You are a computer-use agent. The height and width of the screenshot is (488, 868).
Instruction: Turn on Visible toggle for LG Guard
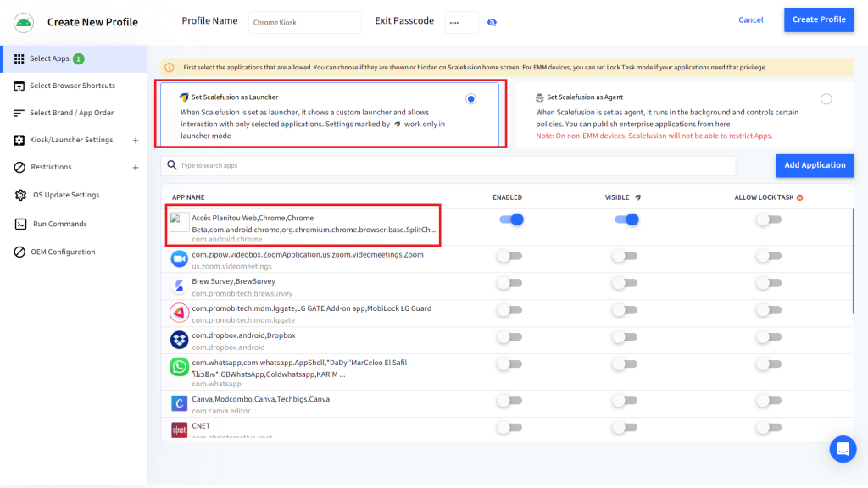click(625, 310)
